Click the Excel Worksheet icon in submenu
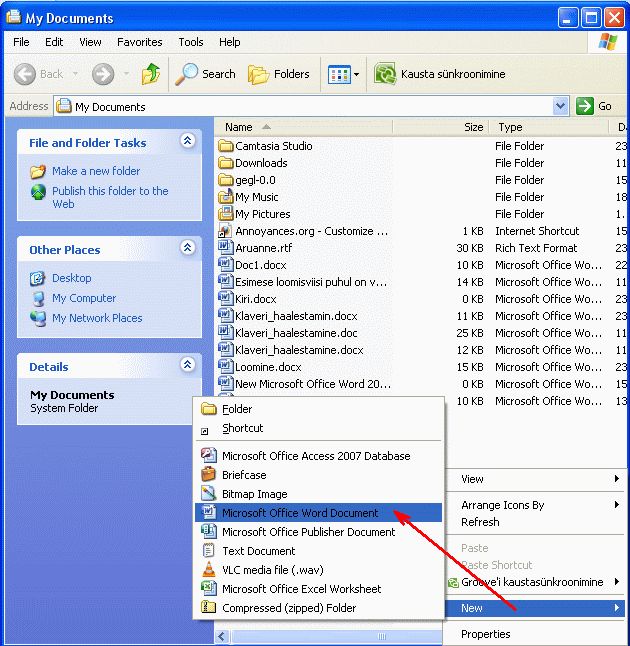The height and width of the screenshot is (646, 630). click(x=208, y=588)
